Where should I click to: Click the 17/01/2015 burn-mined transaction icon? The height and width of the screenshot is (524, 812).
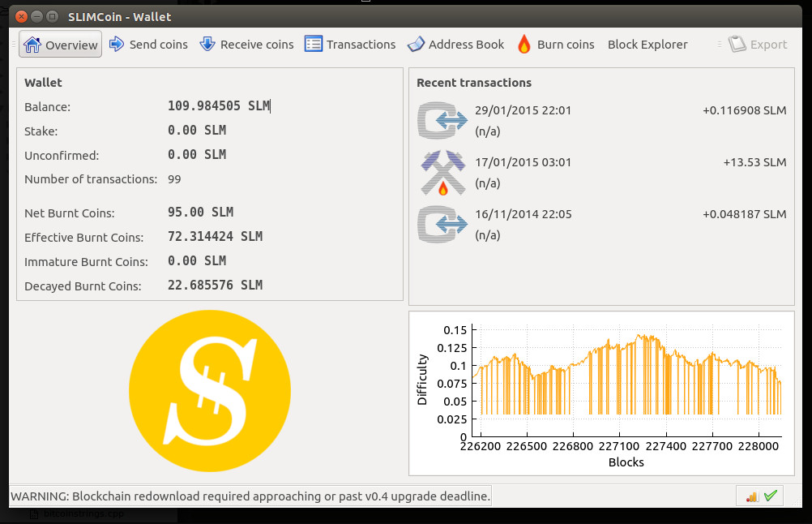(x=442, y=173)
